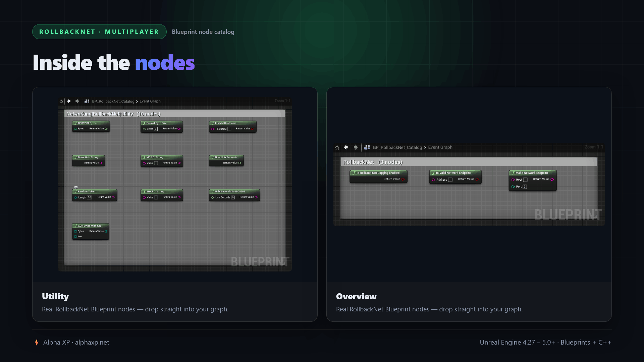Image resolution: width=644 pixels, height=362 pixels.
Task: Click the Hostname text field on the Is Valid Hostname node
Action: click(229, 129)
